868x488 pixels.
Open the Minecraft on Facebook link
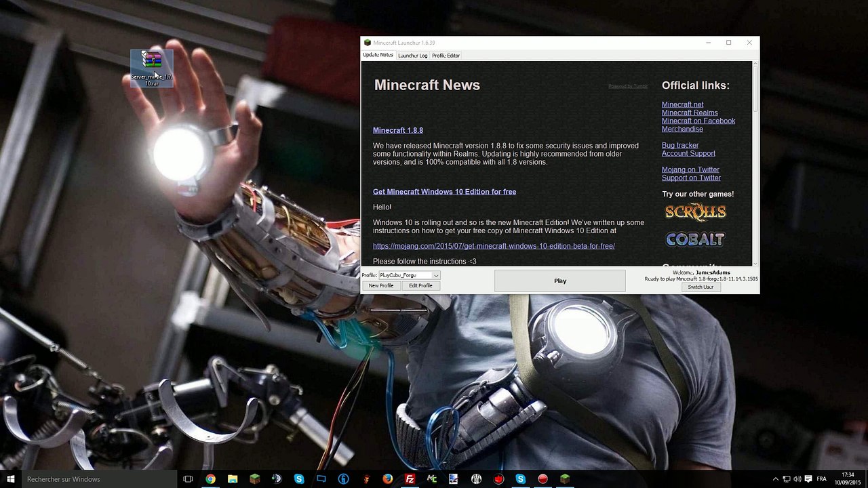[x=698, y=121]
